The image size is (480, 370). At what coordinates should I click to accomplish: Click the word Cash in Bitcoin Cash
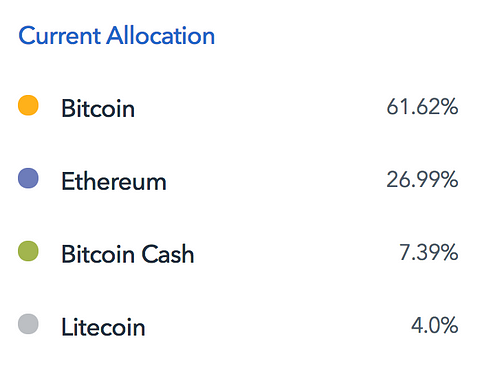pyautogui.click(x=168, y=254)
